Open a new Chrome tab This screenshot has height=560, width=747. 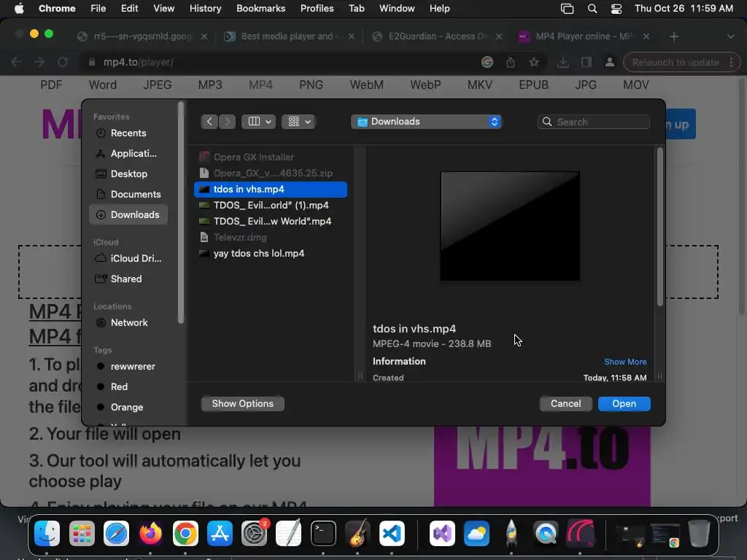[x=673, y=36]
